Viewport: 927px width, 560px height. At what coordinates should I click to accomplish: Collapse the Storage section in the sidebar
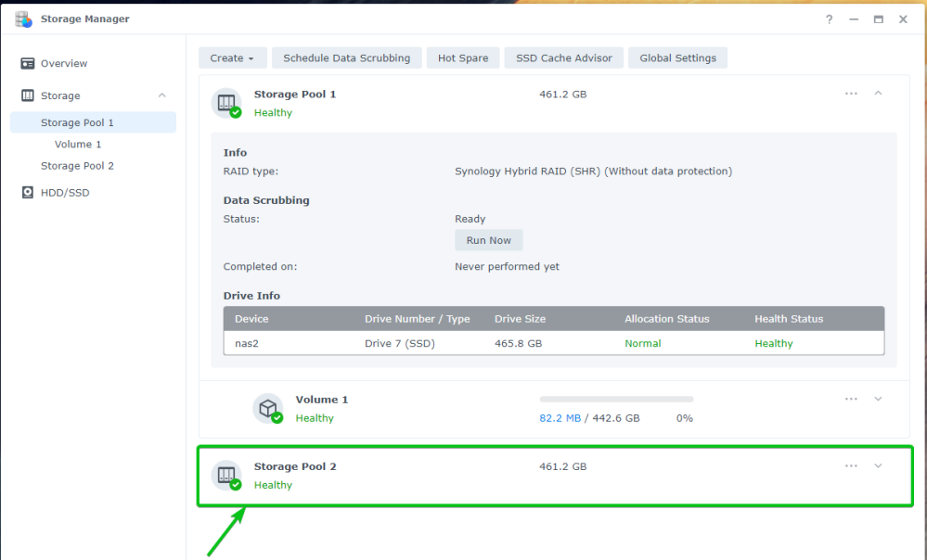tap(162, 95)
